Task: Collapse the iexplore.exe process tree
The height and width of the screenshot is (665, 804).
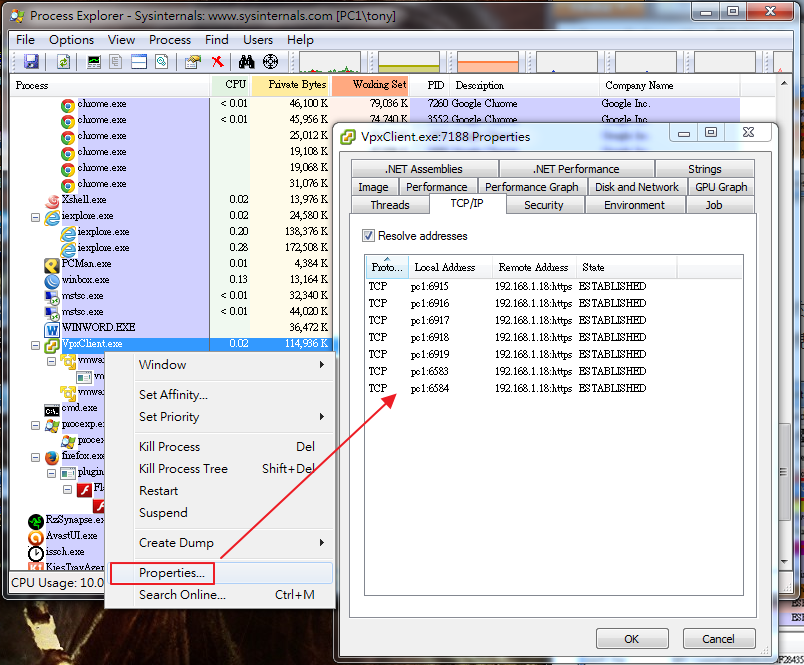Action: tap(35, 217)
